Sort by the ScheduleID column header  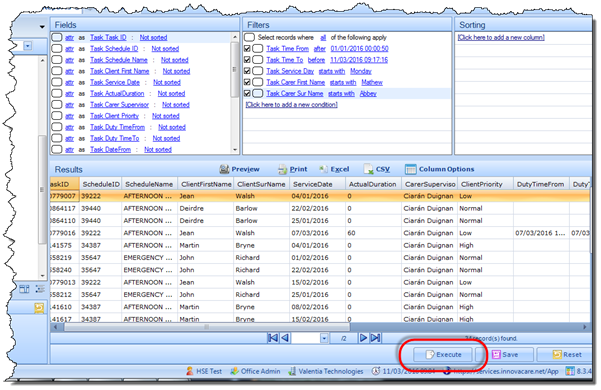(x=101, y=184)
